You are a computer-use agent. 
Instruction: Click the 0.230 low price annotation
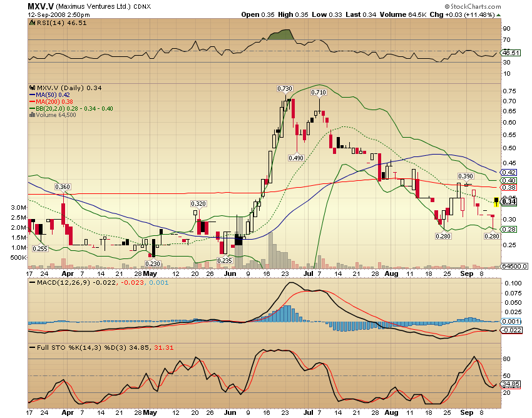[153, 263]
